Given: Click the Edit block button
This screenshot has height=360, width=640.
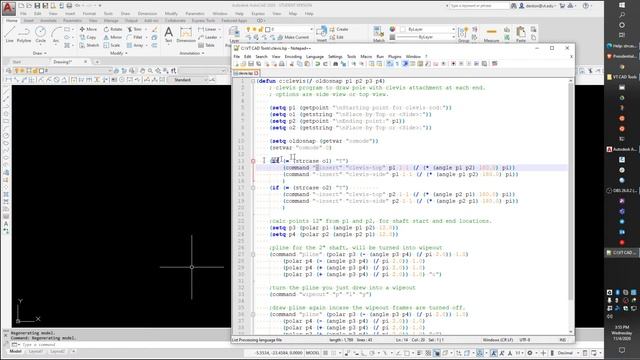Looking at the screenshot, I should [x=337, y=37].
